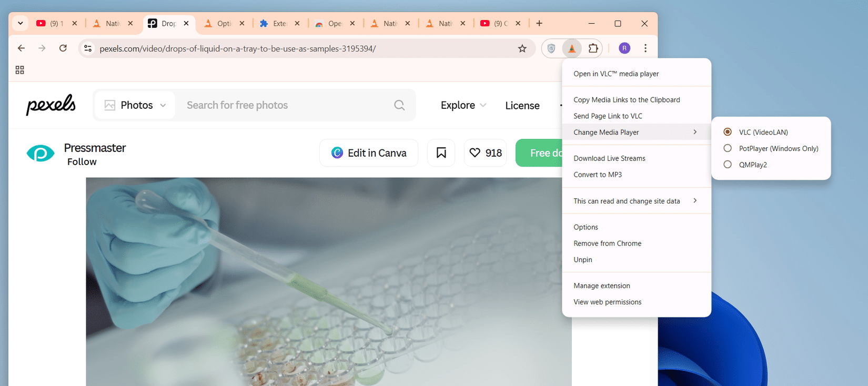The height and width of the screenshot is (386, 868).
Task: Open the apps grid in bookmarks bar
Action: pyautogui.click(x=20, y=70)
